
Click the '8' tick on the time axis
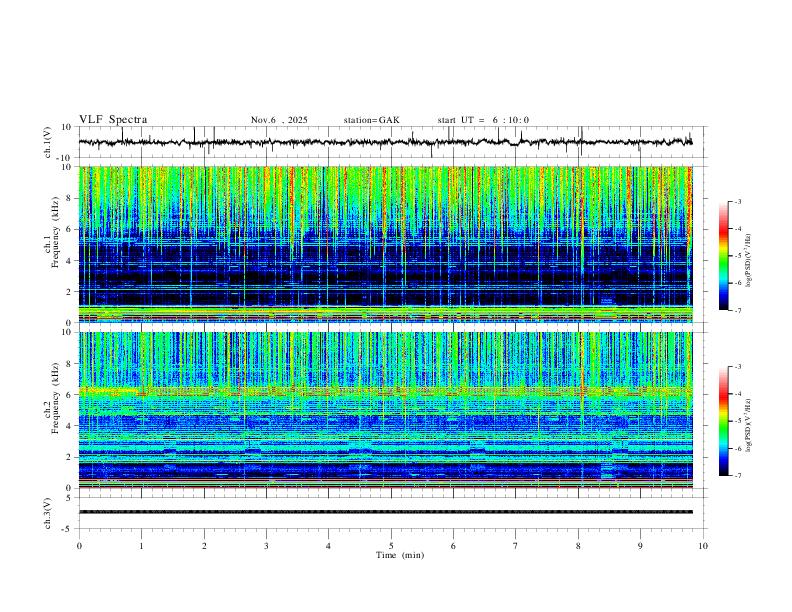tap(578, 546)
